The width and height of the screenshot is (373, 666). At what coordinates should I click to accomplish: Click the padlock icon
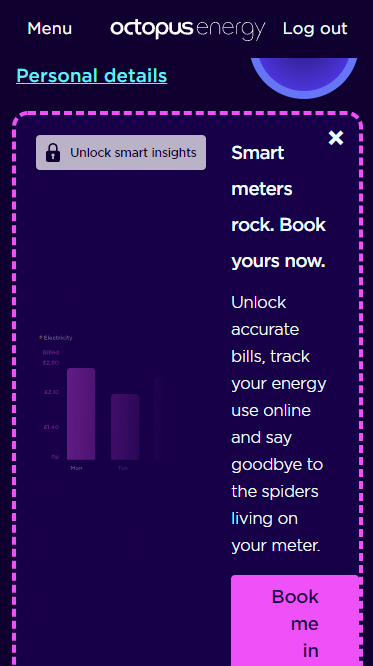pyautogui.click(x=53, y=152)
